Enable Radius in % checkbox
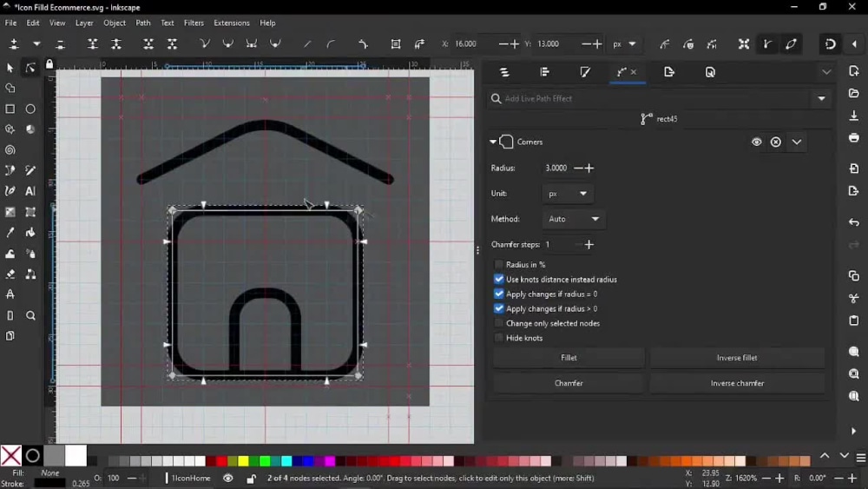 [x=499, y=265]
